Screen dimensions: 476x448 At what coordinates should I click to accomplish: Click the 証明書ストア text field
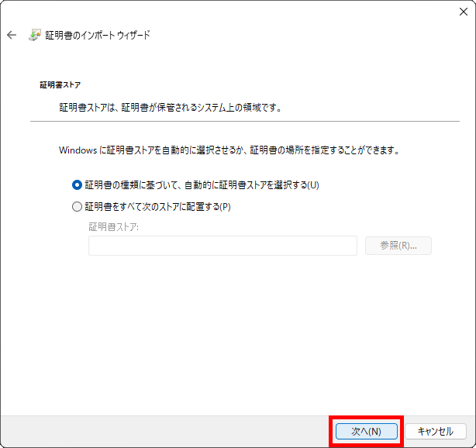222,246
